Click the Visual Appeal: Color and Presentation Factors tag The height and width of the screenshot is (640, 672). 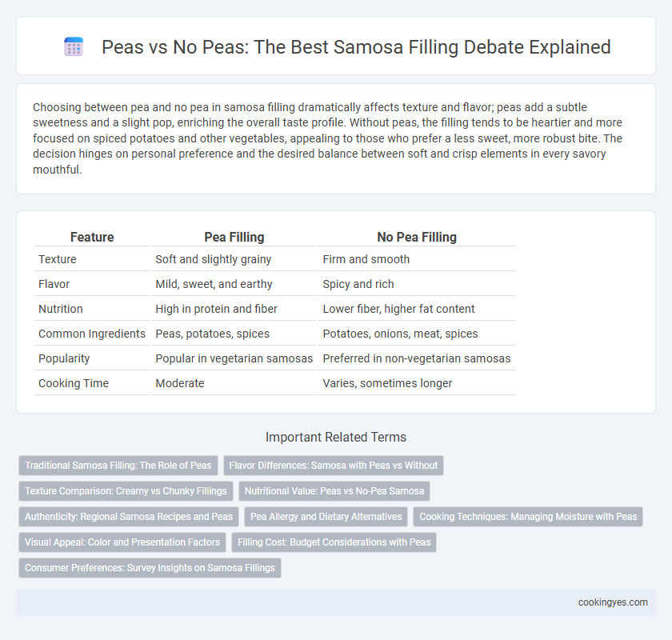[122, 542]
